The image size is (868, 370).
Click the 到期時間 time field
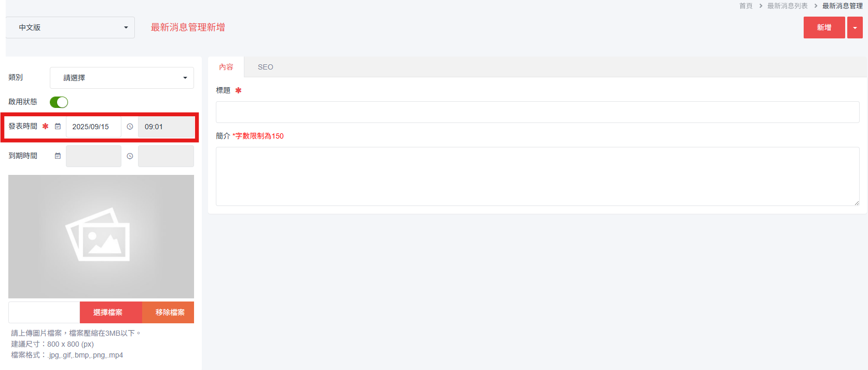(x=166, y=156)
